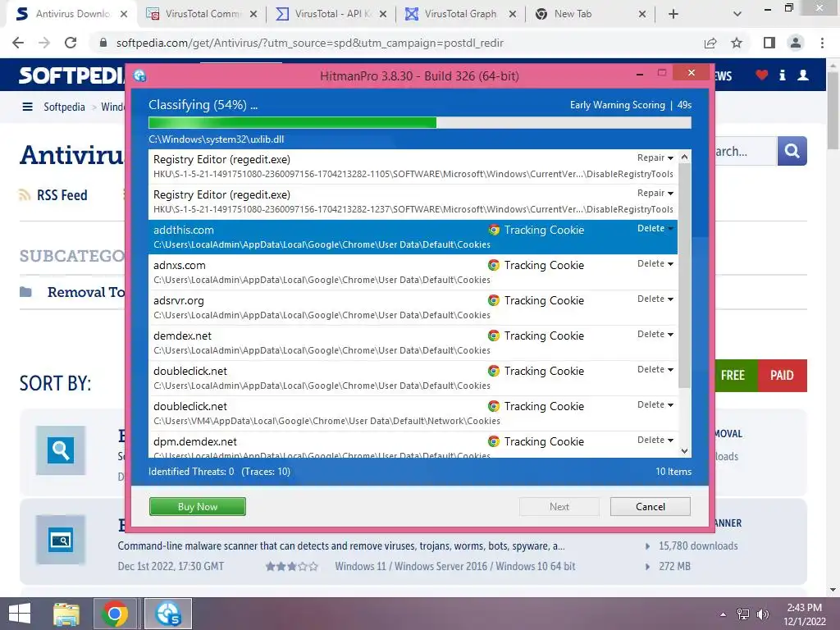The height and width of the screenshot is (630, 840).
Task: Click the Softpedia breadcrumb link
Action: click(64, 107)
